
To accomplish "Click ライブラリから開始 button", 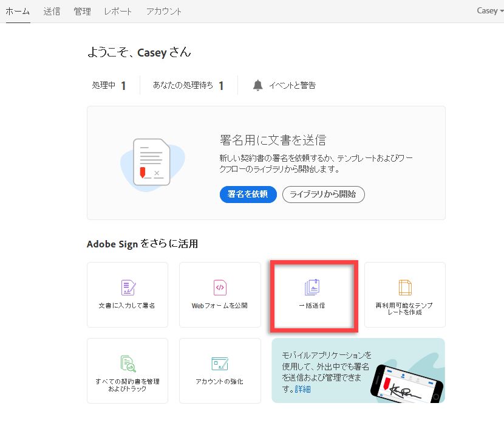I will click(324, 194).
